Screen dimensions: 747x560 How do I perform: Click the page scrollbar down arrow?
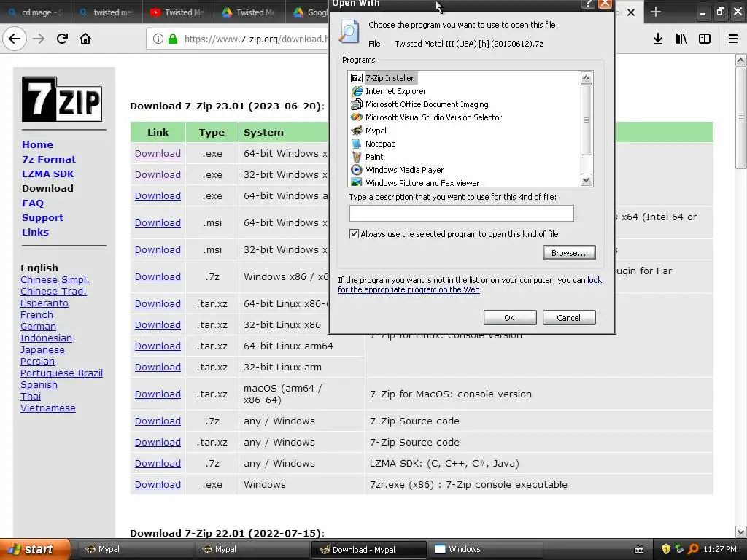tap(740, 532)
